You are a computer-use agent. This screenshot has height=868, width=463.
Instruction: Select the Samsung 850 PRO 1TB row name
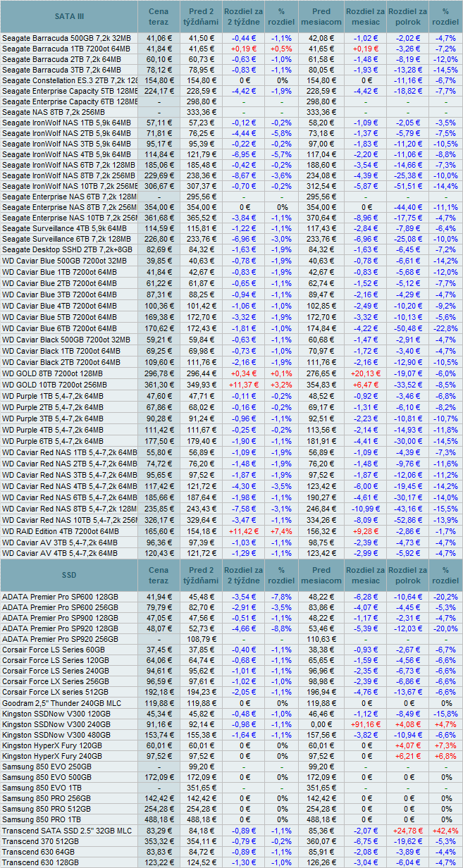point(44,821)
